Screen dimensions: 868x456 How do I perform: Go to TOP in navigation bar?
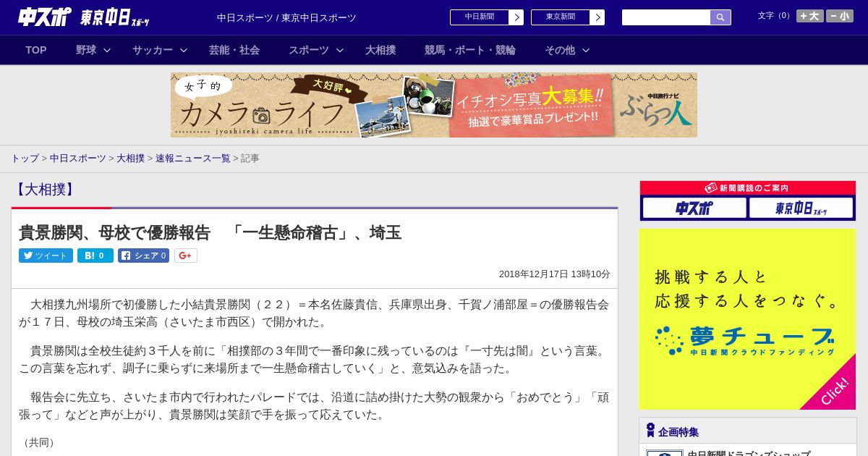(36, 50)
